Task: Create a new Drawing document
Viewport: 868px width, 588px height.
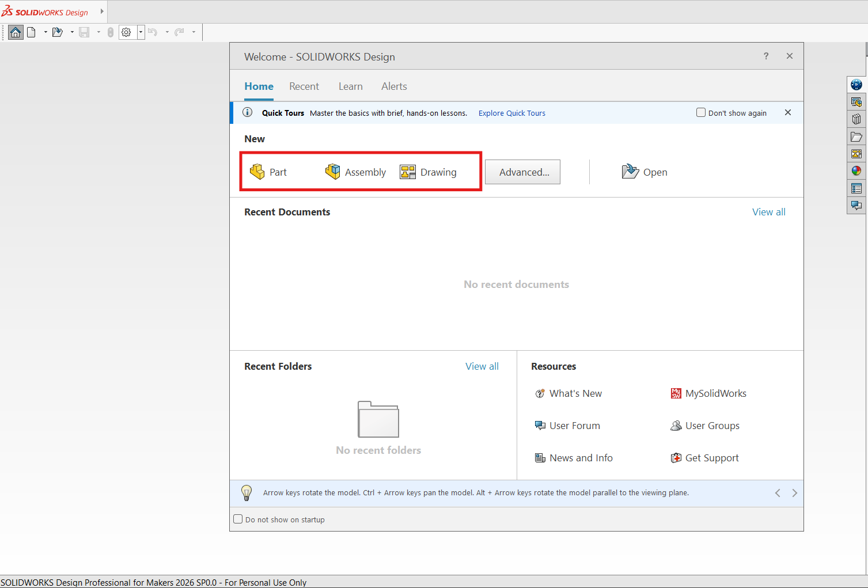Action: click(x=428, y=172)
